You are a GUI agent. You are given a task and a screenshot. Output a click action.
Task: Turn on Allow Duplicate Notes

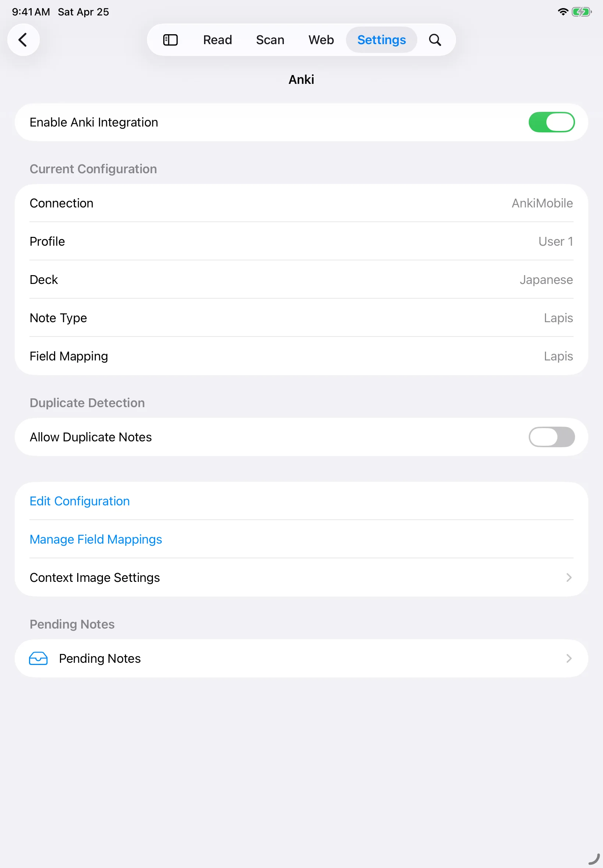pos(551,437)
